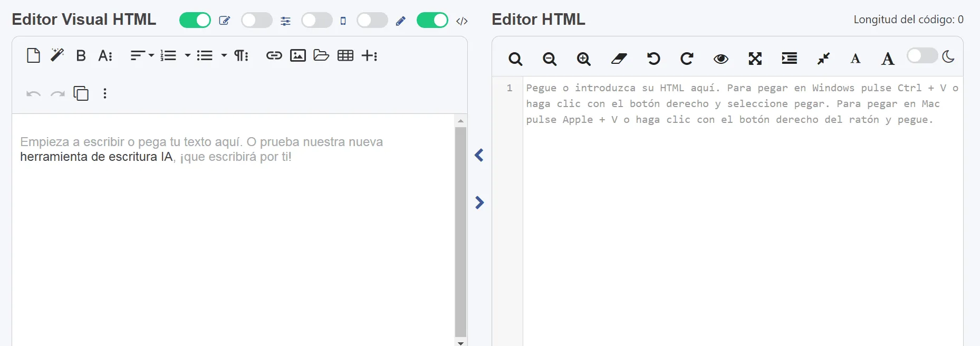Insert an image
Image resolution: width=980 pixels, height=346 pixels.
pos(298,55)
